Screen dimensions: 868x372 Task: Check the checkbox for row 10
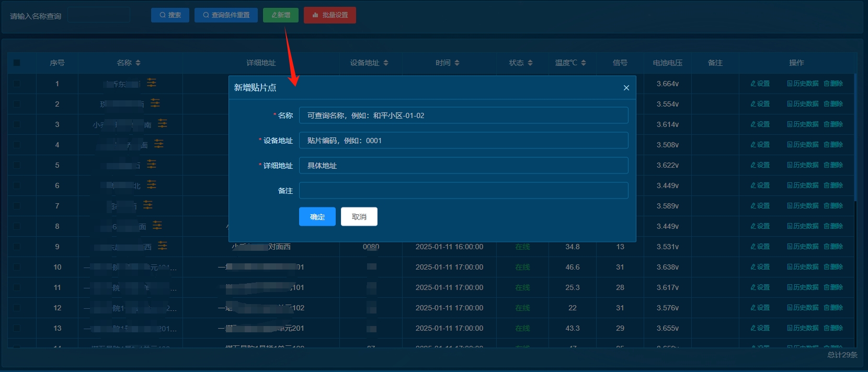click(x=17, y=267)
